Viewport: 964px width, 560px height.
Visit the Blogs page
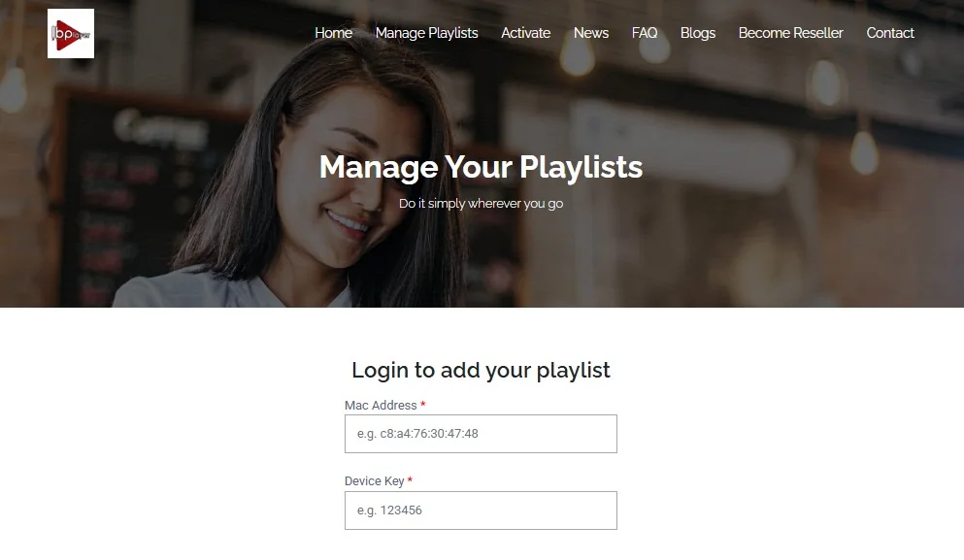tap(698, 33)
